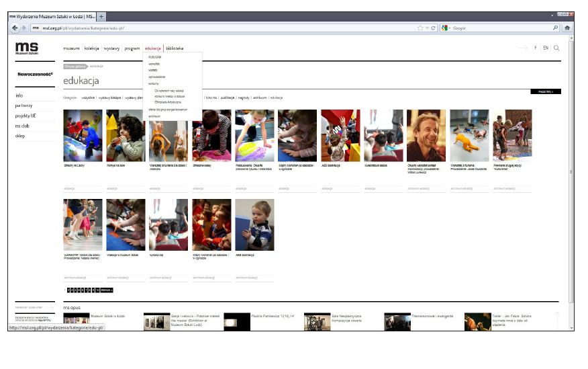Open the info sidebar link
Viewport: 588px width, 369px height.
(x=19, y=95)
